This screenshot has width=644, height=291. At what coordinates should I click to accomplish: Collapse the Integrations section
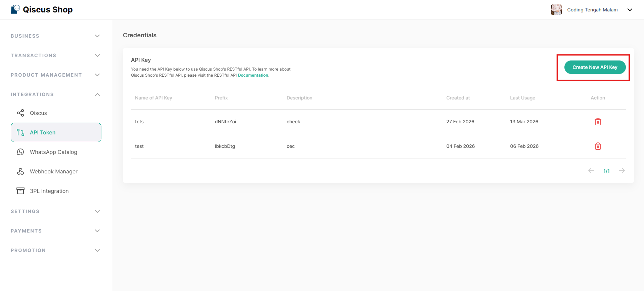pos(97,94)
